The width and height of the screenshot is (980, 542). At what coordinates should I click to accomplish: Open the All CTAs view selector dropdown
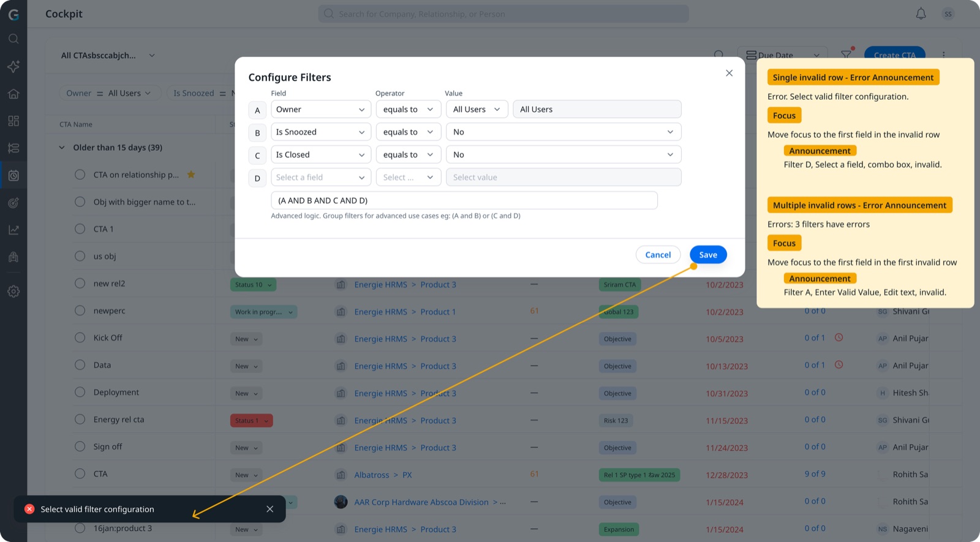click(x=108, y=55)
